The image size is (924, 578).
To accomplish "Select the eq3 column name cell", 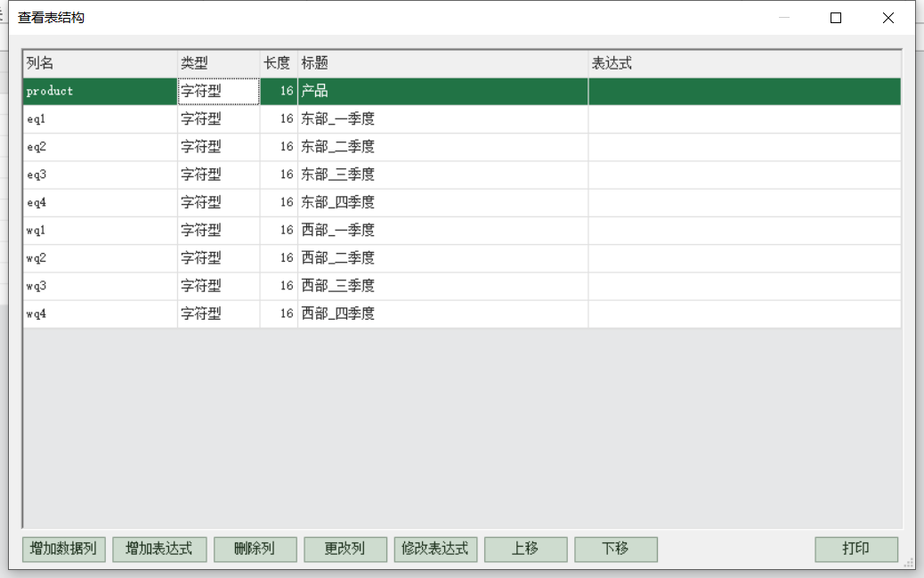I will tap(101, 175).
